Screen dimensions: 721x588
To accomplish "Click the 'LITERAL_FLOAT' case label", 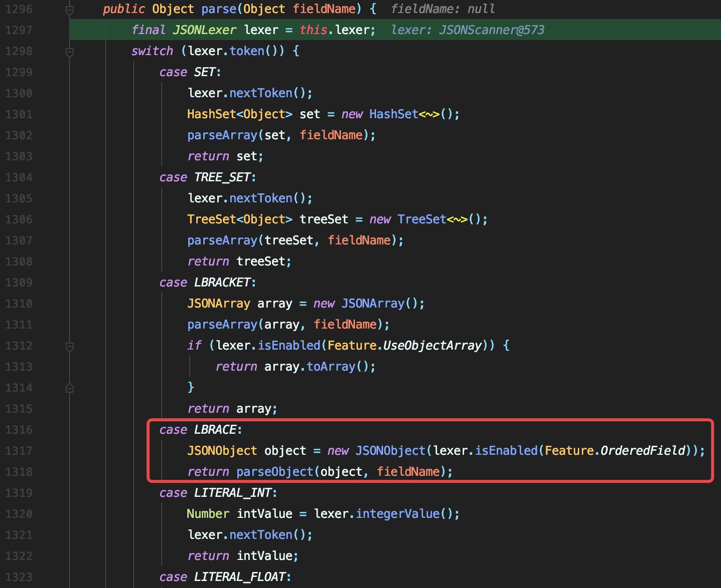I will [x=239, y=577].
